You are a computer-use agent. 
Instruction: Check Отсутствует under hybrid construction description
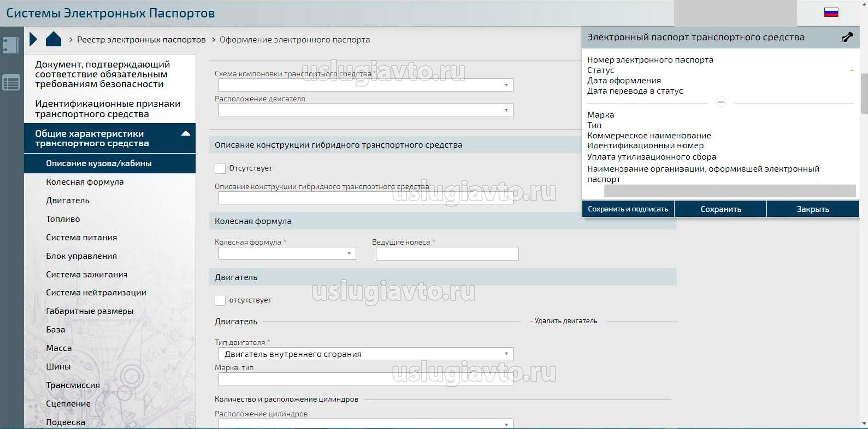coord(220,168)
